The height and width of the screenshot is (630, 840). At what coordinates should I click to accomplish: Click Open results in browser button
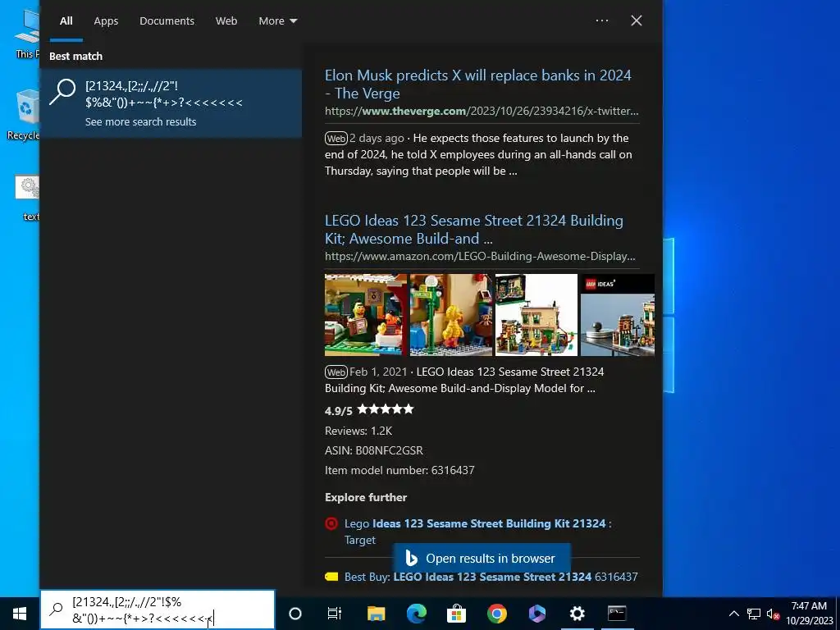pos(482,558)
